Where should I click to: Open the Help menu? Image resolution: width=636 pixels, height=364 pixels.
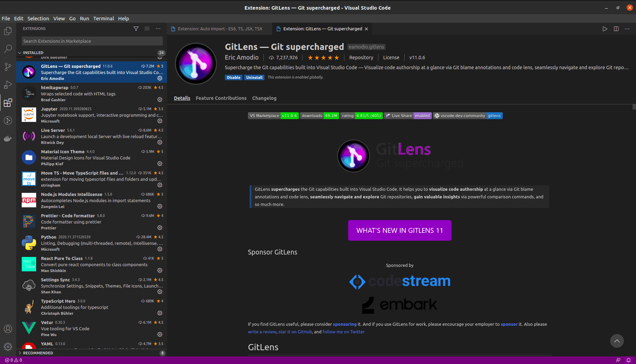pyautogui.click(x=123, y=19)
